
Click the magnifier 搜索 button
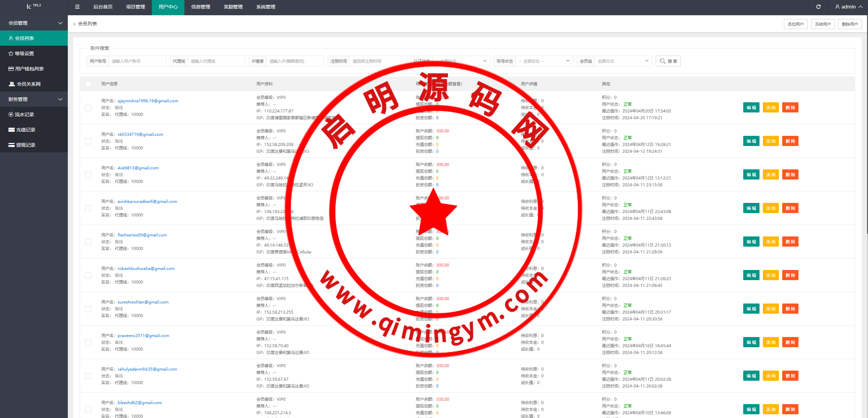(x=668, y=61)
